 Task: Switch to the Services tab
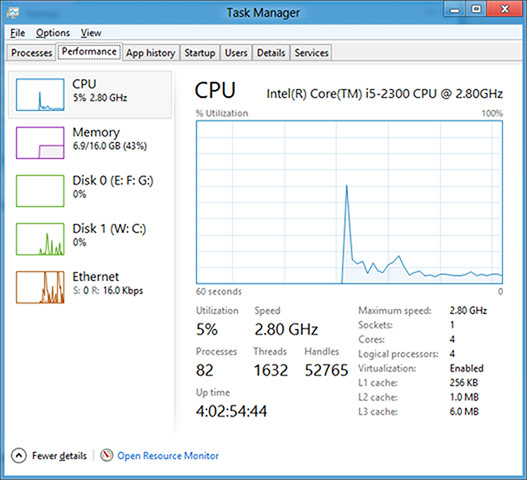pos(311,53)
